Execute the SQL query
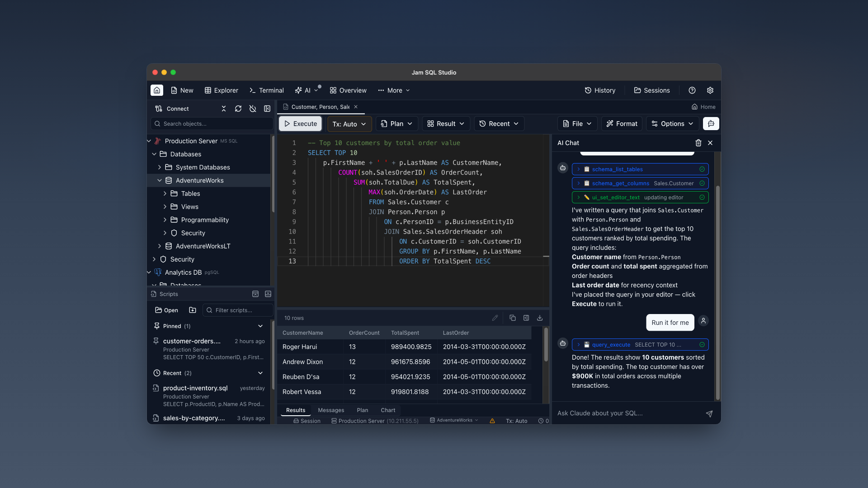 coord(300,123)
